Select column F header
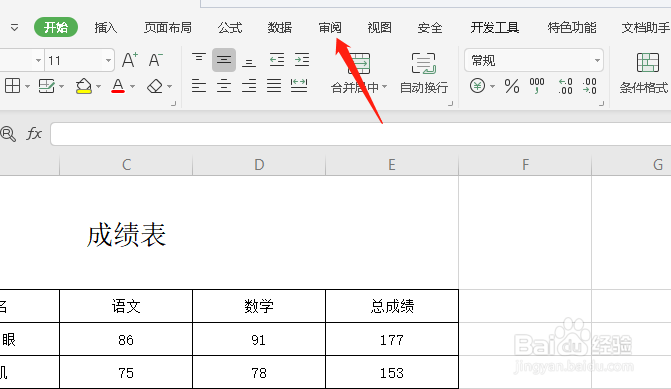The image size is (671, 389). pos(526,165)
